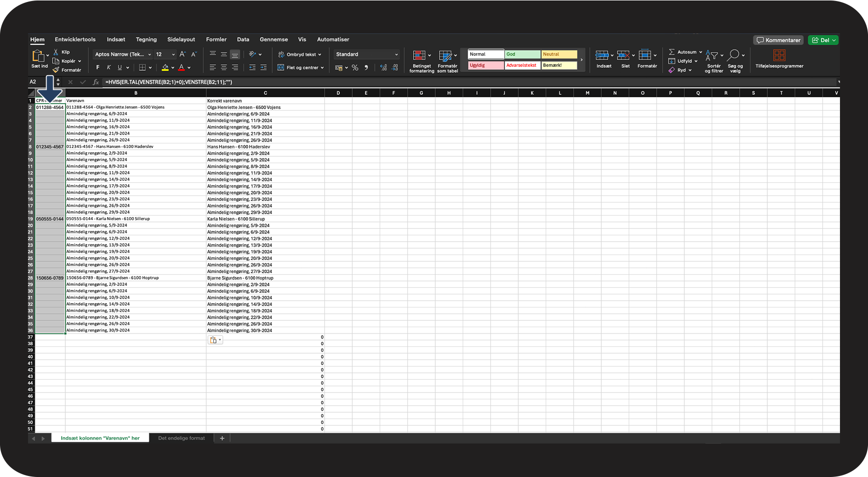Expand the Standard number format dropdown
Screen dimensions: 868x477
pyautogui.click(x=396, y=55)
